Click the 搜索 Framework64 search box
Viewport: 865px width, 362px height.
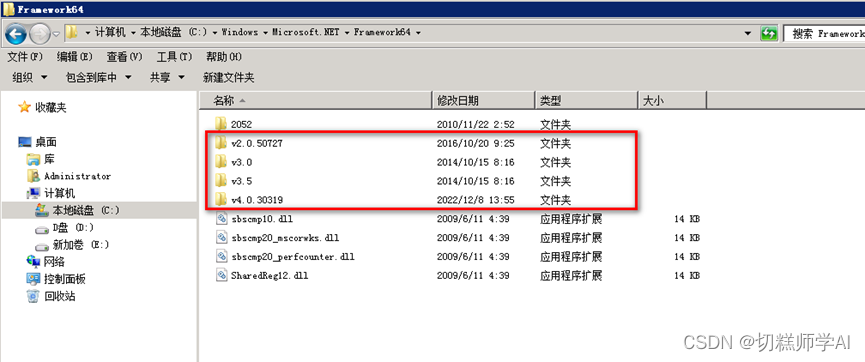pyautogui.click(x=824, y=34)
